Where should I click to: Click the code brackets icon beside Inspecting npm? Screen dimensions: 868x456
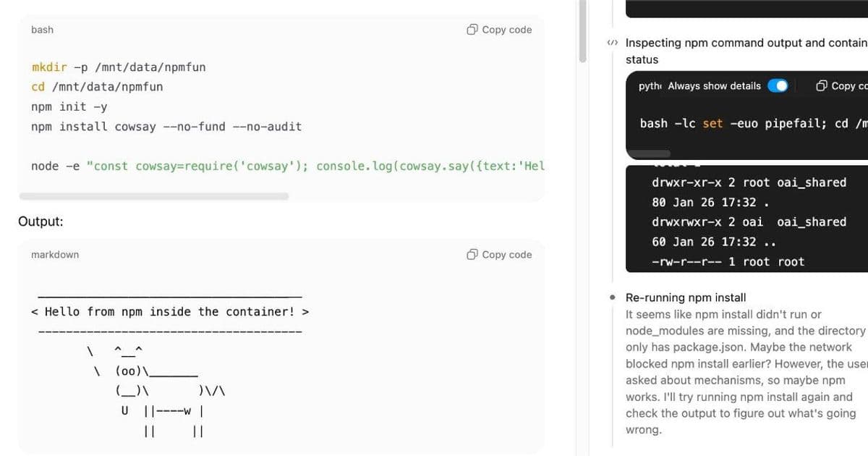coord(613,43)
